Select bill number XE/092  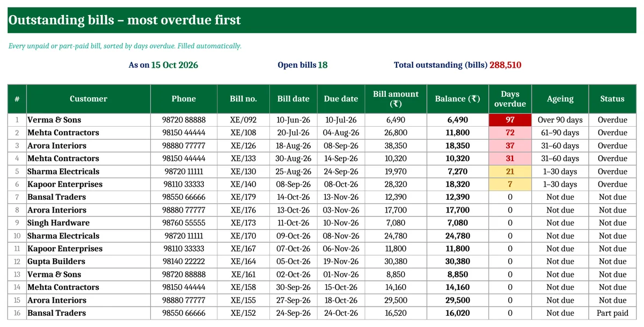244,120
